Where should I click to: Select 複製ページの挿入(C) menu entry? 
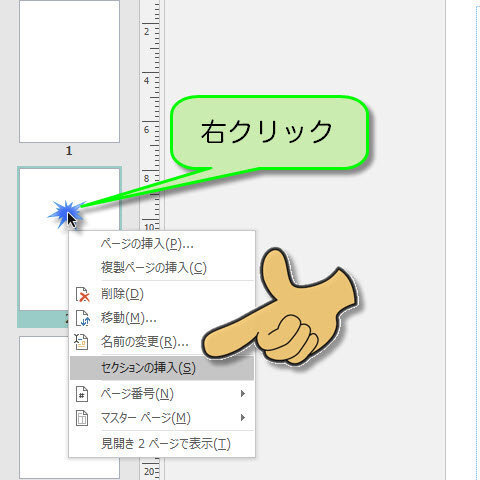click(162, 268)
